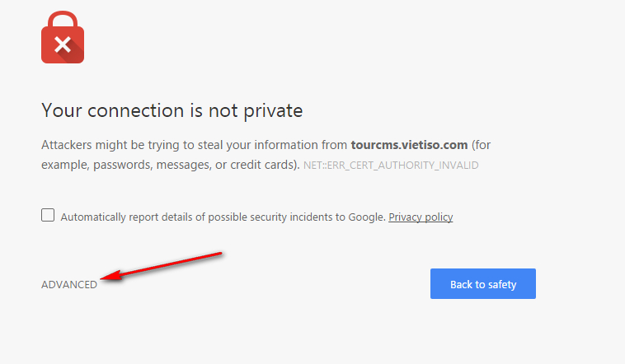Click the 'Attackers might be trying' sentence

click(x=266, y=155)
